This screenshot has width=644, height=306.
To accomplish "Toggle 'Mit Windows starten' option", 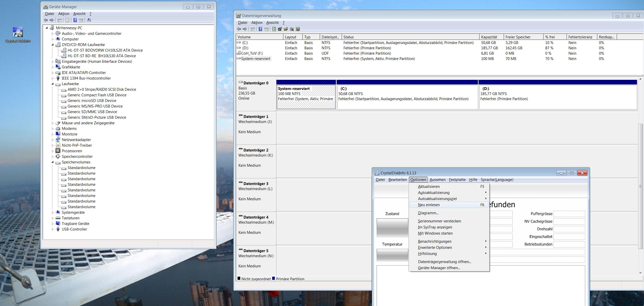I will (435, 233).
